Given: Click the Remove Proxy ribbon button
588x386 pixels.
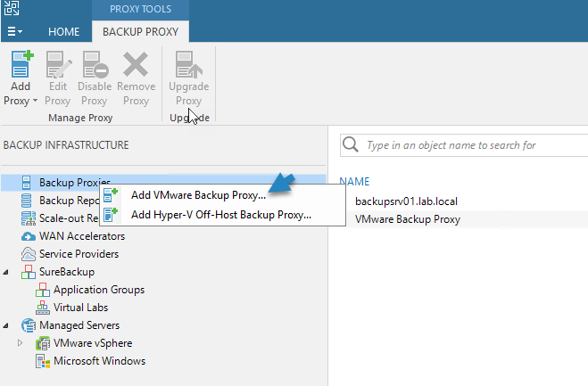Looking at the screenshot, I should tap(136, 78).
